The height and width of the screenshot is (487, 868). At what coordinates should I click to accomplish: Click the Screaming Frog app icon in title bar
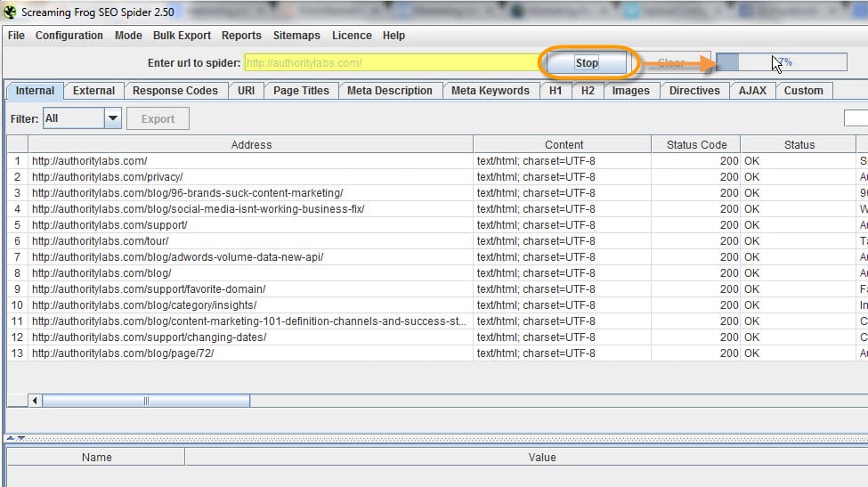point(10,12)
